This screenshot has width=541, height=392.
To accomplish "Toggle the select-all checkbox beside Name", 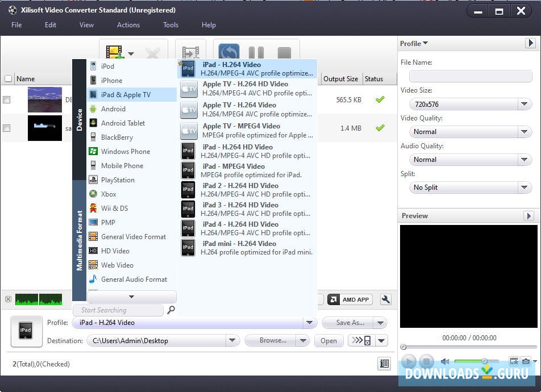I will point(9,78).
